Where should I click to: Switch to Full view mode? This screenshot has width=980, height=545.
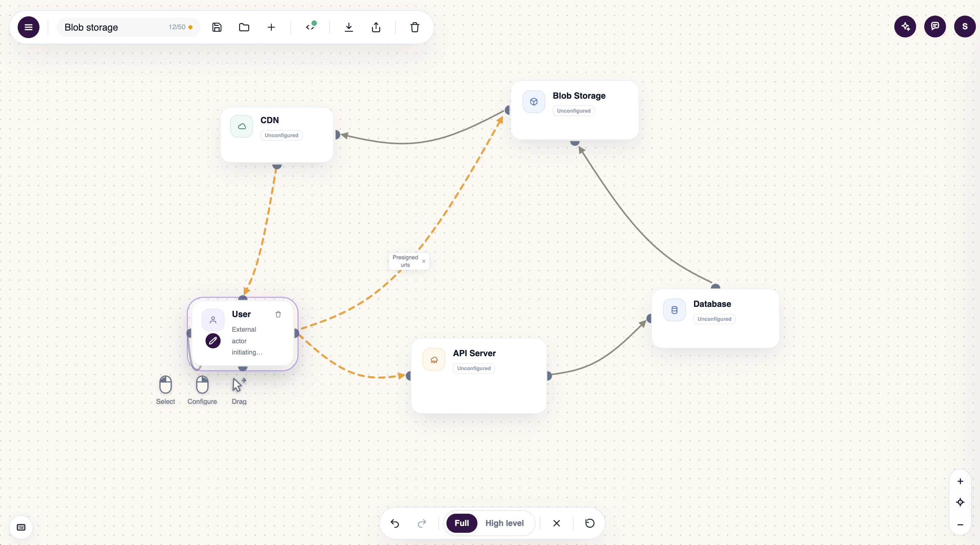[x=462, y=523]
